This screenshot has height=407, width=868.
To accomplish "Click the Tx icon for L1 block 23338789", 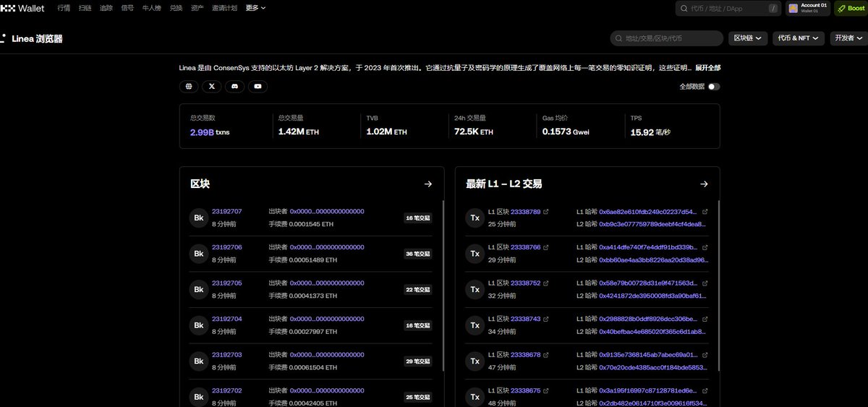I will 475,218.
